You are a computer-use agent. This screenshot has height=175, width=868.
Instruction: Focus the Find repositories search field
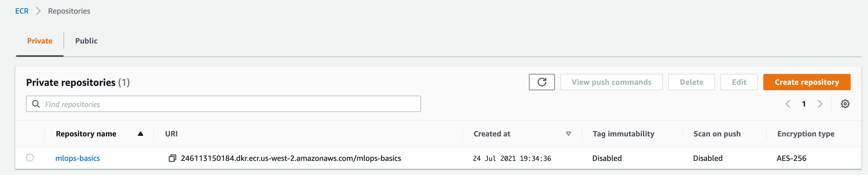[229, 104]
